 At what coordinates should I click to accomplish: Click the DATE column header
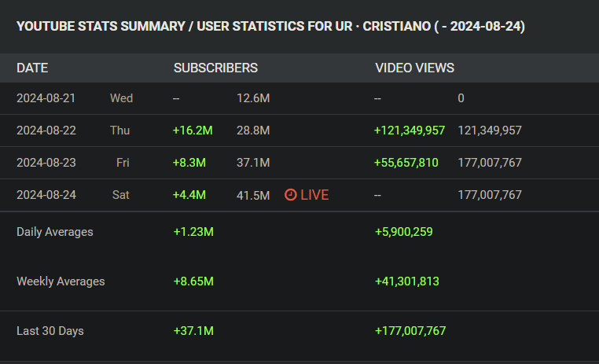32,68
